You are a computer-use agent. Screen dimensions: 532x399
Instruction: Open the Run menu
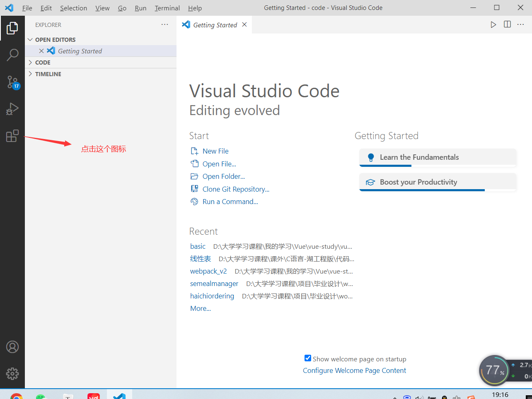pos(140,8)
